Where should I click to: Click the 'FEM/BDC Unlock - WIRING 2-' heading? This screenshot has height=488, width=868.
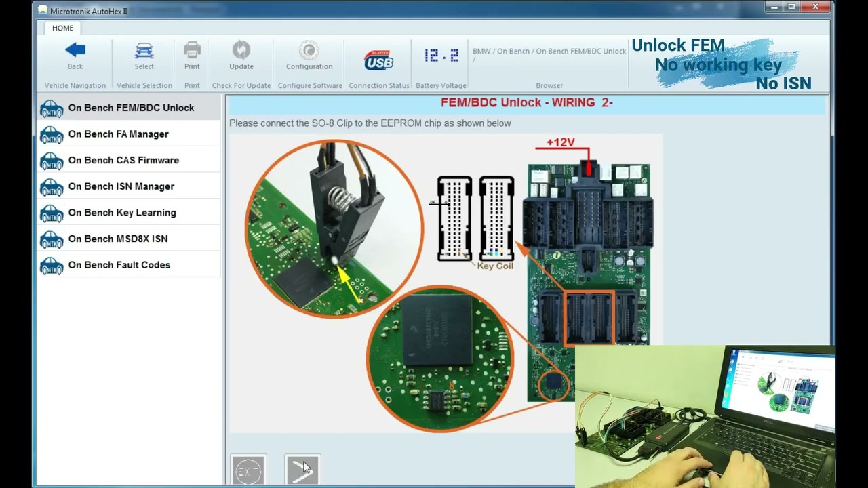click(527, 103)
